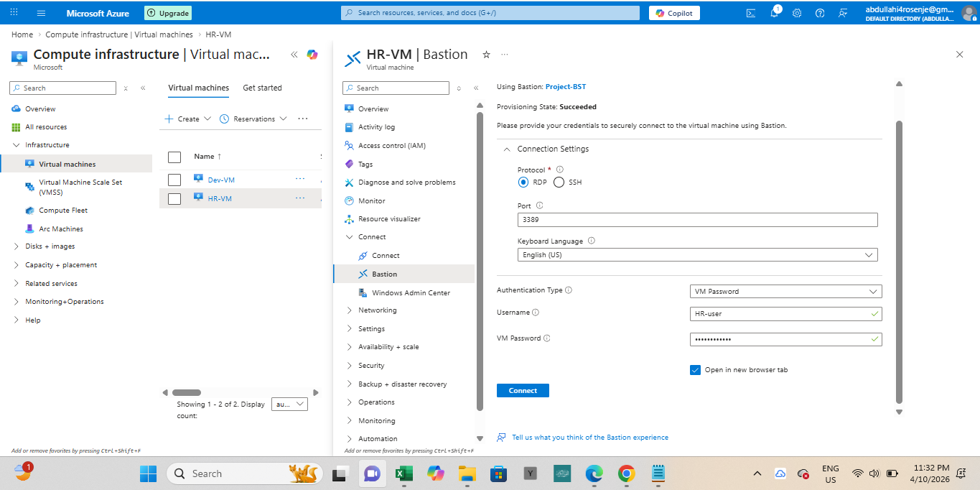The image size is (980, 490).
Task: Open the help question mark icon
Action: (x=820, y=13)
